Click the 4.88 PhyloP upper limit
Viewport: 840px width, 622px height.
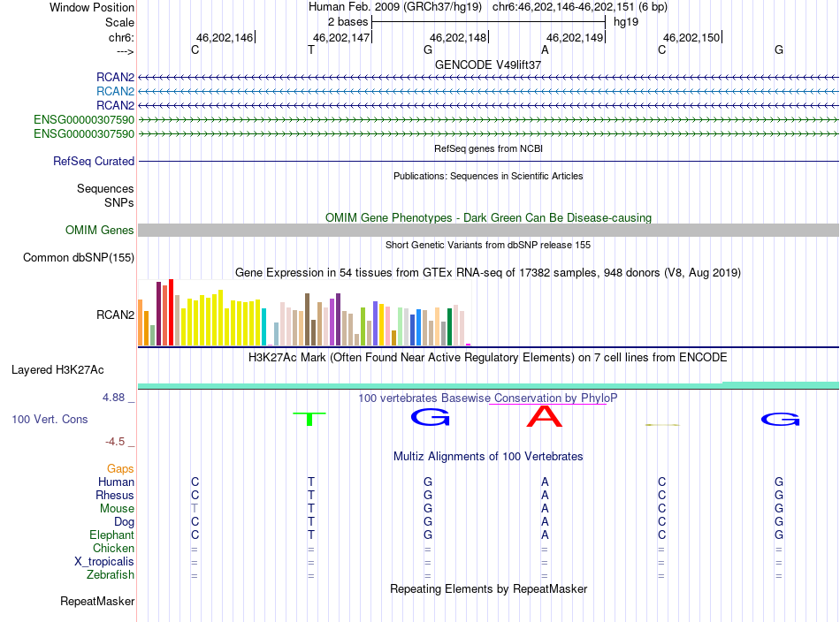[x=113, y=398]
